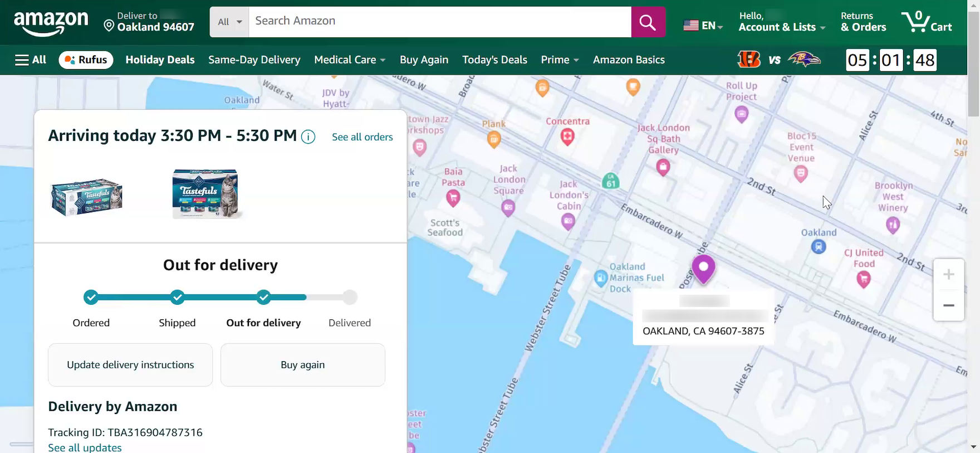Open the Account & Lists menu

pos(782,22)
